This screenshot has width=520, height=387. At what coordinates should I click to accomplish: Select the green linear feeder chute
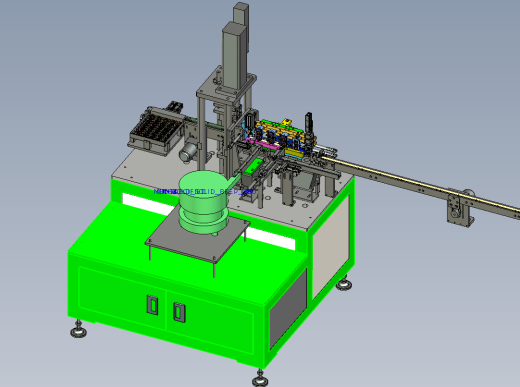click(254, 166)
